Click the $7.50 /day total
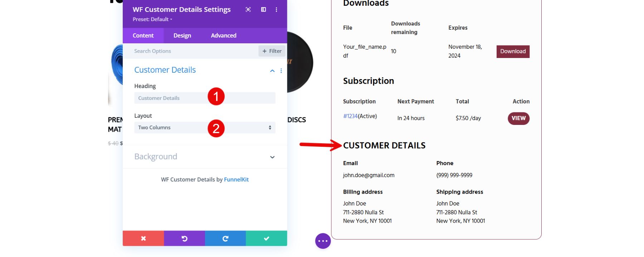The width and height of the screenshot is (644, 257). pos(468,118)
